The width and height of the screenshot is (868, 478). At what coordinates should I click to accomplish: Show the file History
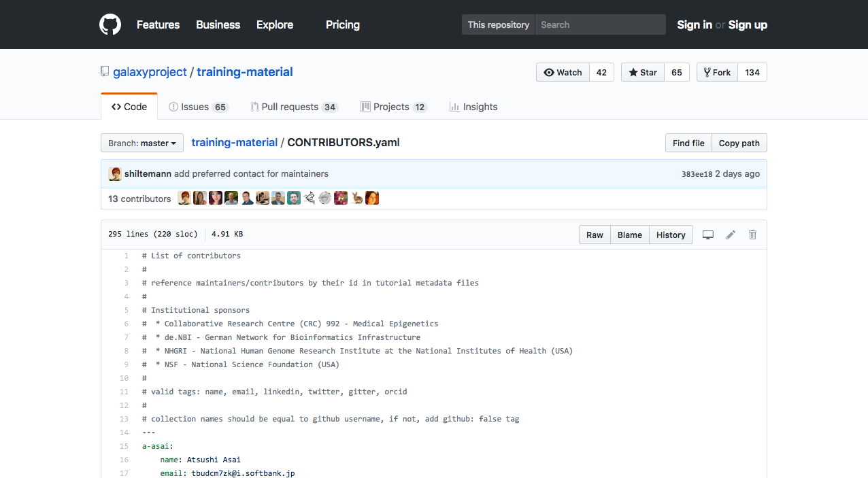(x=671, y=235)
